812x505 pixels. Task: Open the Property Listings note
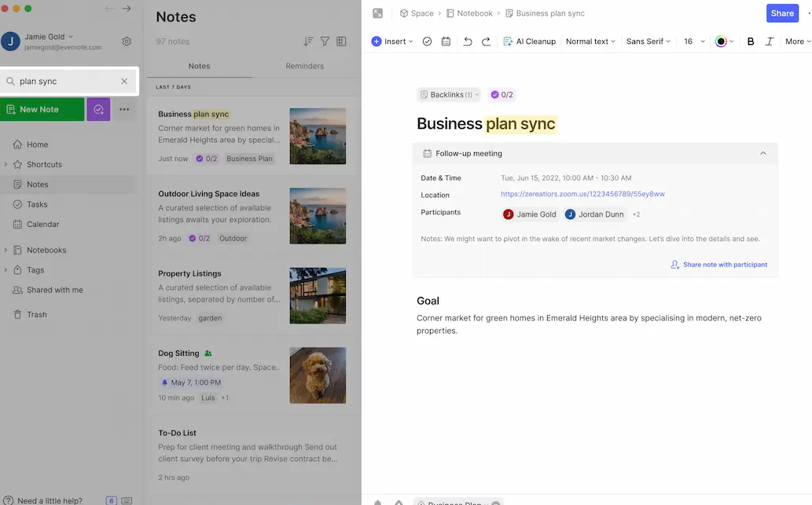[252, 295]
